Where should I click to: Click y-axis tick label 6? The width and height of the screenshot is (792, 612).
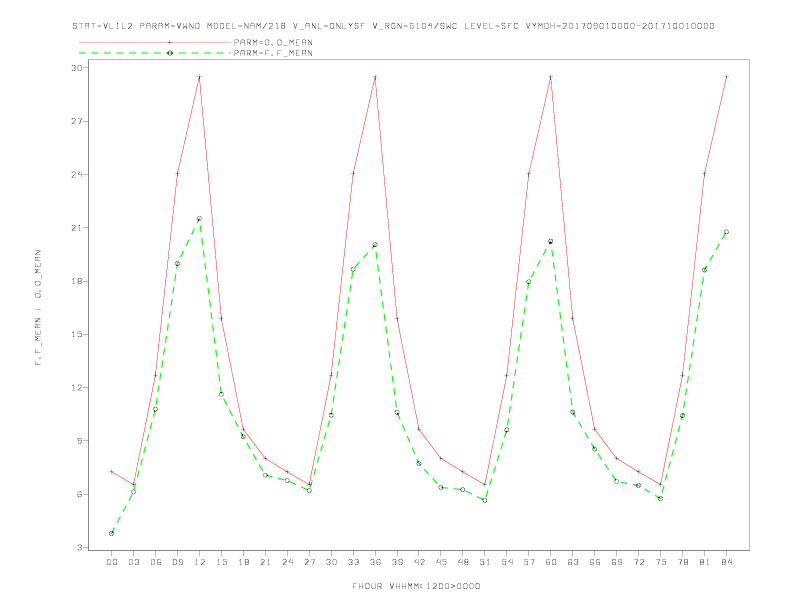[x=79, y=494]
